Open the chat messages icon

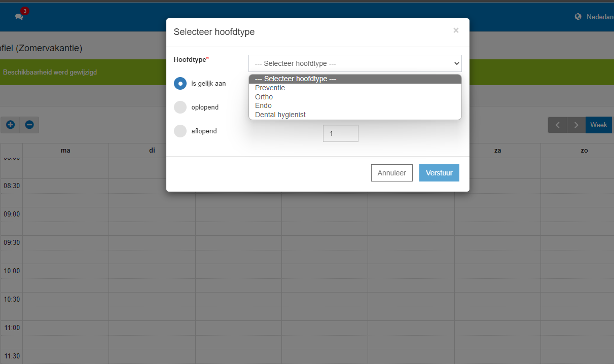19,16
